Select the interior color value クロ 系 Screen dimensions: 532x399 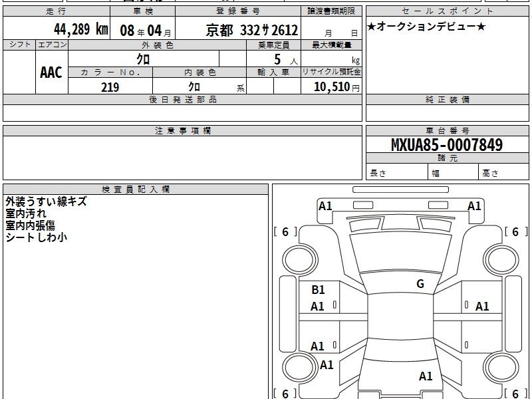click(217, 87)
